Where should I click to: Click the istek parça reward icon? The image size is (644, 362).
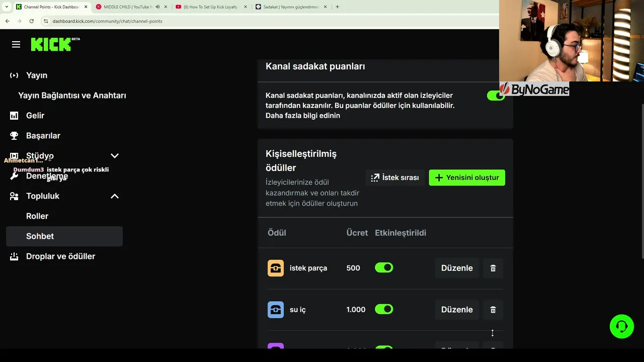point(276,268)
